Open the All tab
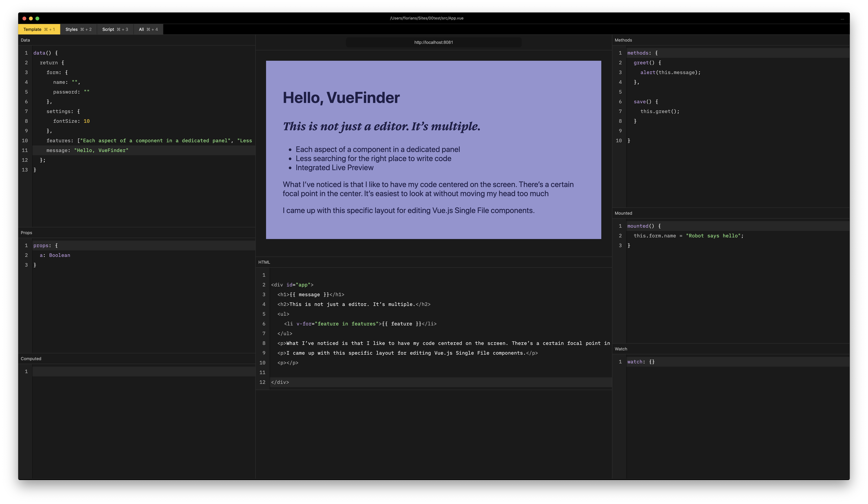The image size is (868, 504). pyautogui.click(x=148, y=30)
